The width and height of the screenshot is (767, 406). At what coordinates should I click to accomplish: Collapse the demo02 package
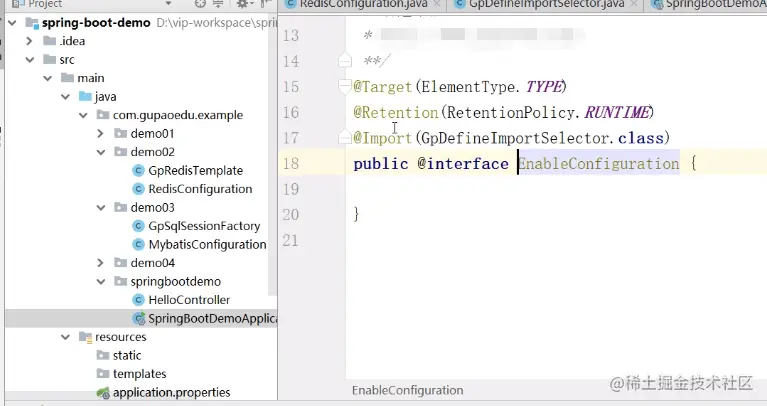(101, 152)
